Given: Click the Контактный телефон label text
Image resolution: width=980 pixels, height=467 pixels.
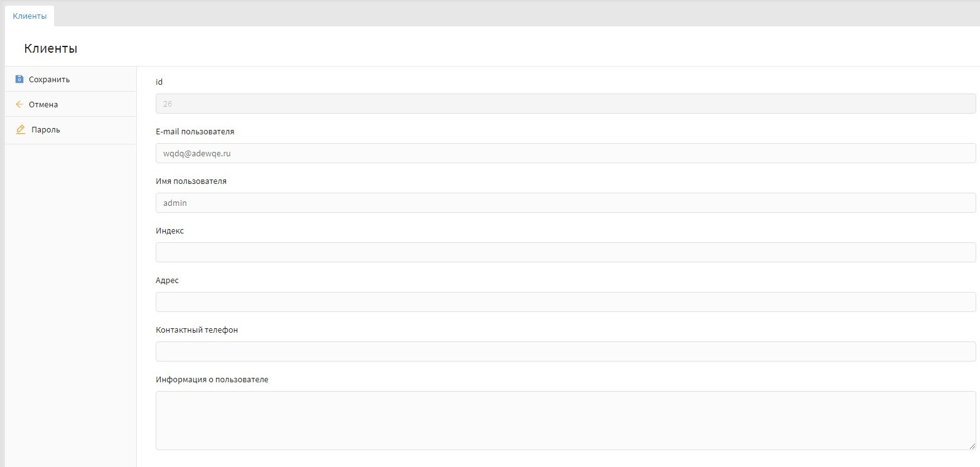Looking at the screenshot, I should pyautogui.click(x=197, y=330).
